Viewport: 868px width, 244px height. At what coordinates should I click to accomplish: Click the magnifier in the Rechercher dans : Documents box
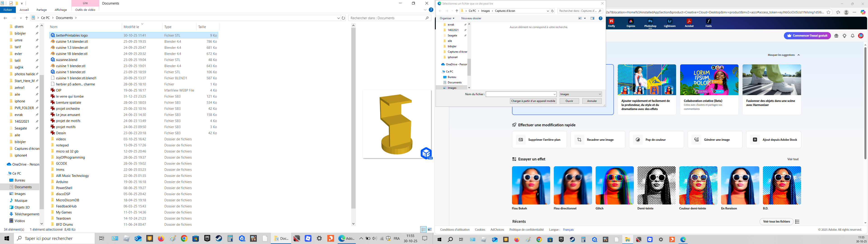pos(427,18)
